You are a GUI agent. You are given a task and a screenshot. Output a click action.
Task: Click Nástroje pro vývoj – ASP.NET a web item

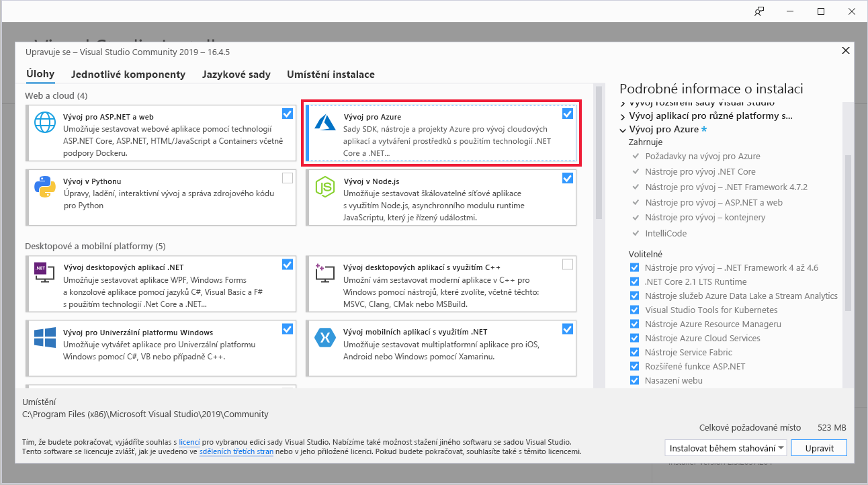pos(714,202)
